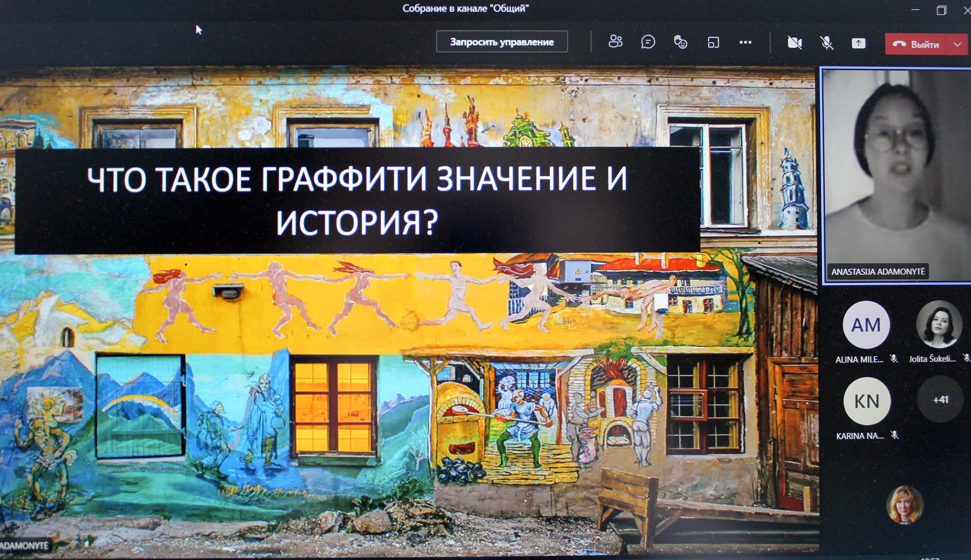
Task: Click muted mic icon beside KARINA NA...
Action: (x=895, y=435)
